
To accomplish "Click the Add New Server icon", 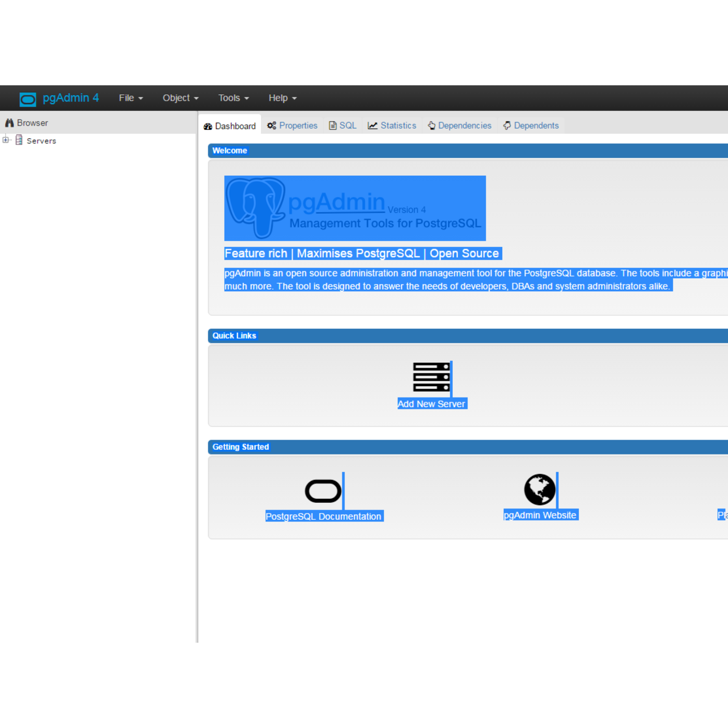I will pos(431,377).
